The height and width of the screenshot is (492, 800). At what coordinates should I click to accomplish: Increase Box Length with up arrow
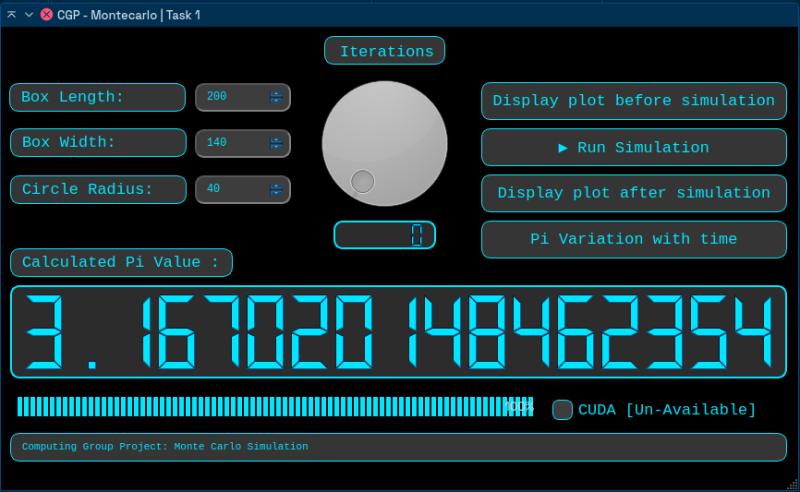point(276,94)
